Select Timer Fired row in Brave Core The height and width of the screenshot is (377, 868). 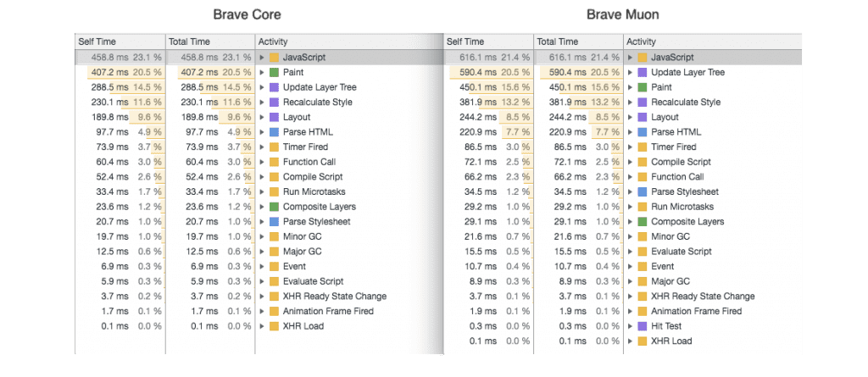point(259,147)
